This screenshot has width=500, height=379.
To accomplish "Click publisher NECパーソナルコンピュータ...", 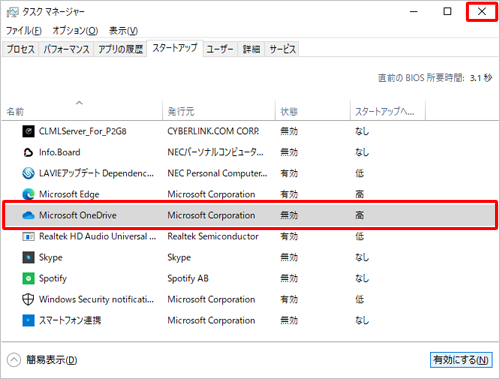I will coord(215,152).
